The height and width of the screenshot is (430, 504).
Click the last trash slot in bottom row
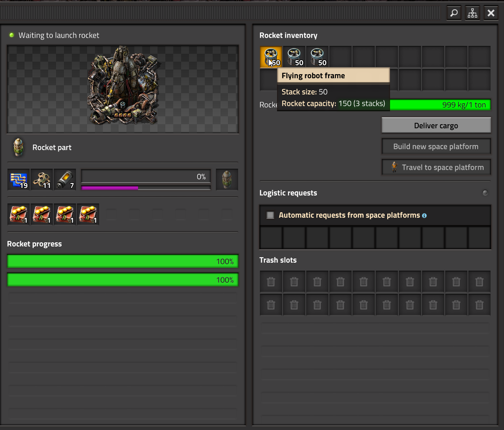point(479,304)
